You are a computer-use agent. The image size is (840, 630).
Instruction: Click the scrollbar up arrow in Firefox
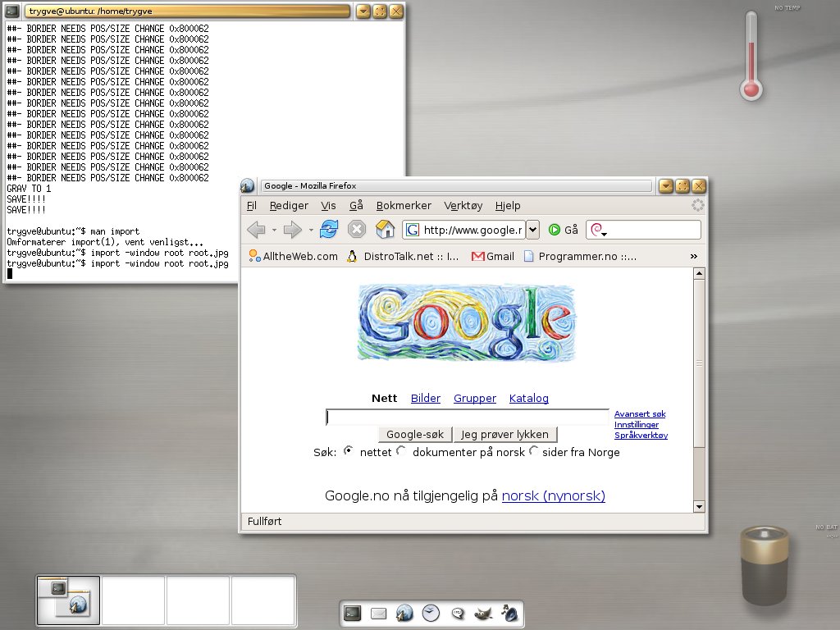coord(699,274)
